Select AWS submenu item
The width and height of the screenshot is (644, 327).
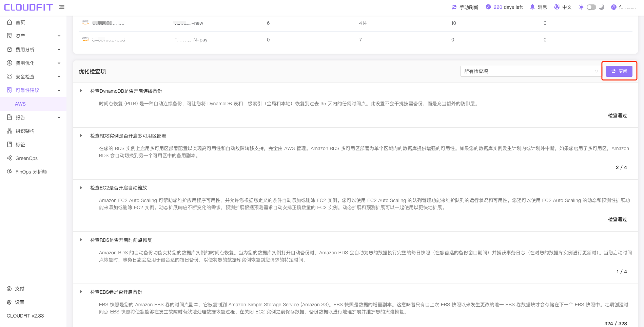(x=33, y=104)
